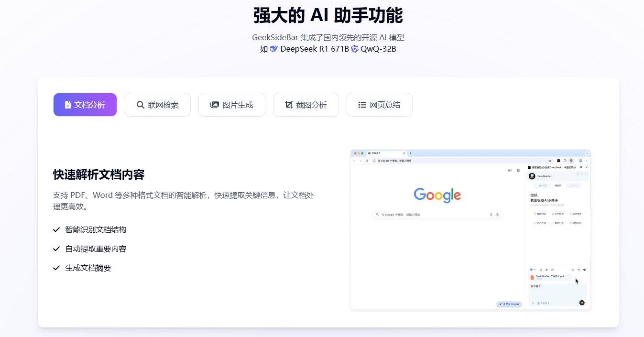The image size is (644, 337).
Task: Click the pin icon in demo sidebar header
Action: coord(581,167)
